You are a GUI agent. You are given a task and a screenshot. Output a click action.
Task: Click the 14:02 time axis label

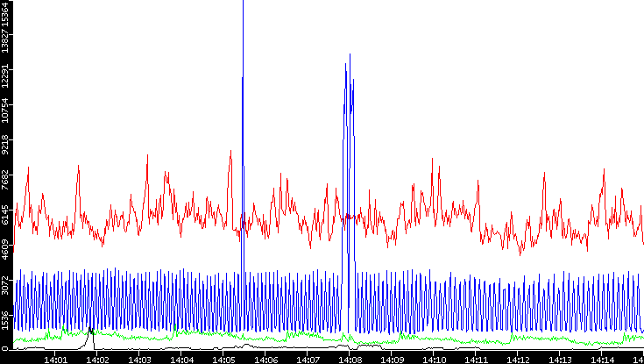[x=97, y=360]
